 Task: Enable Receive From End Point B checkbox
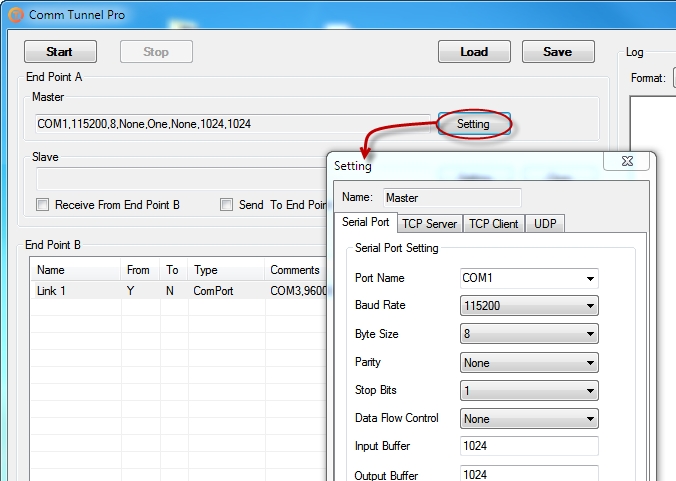[x=43, y=204]
